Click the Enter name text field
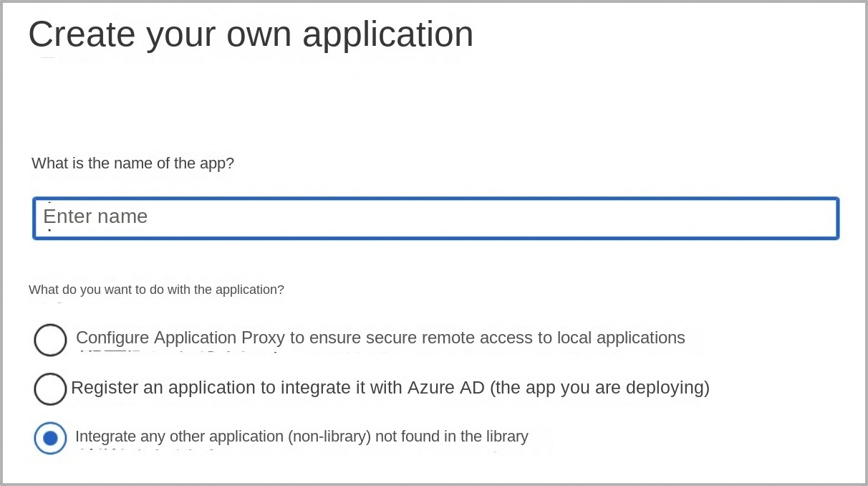868x486 pixels. [x=435, y=218]
